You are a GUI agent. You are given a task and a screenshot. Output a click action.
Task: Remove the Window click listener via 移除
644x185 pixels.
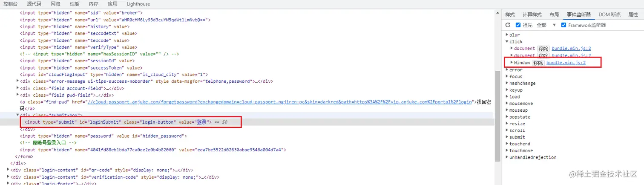point(538,63)
